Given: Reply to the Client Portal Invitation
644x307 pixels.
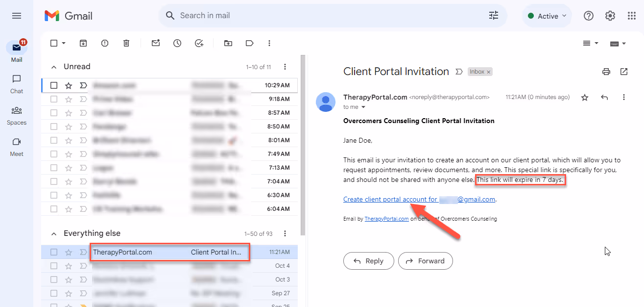Looking at the screenshot, I should click(368, 261).
